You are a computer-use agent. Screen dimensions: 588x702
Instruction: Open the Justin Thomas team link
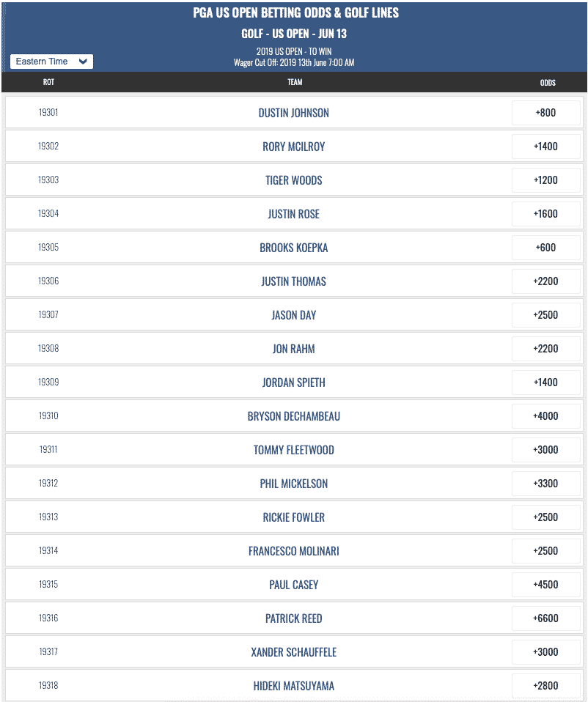point(294,281)
